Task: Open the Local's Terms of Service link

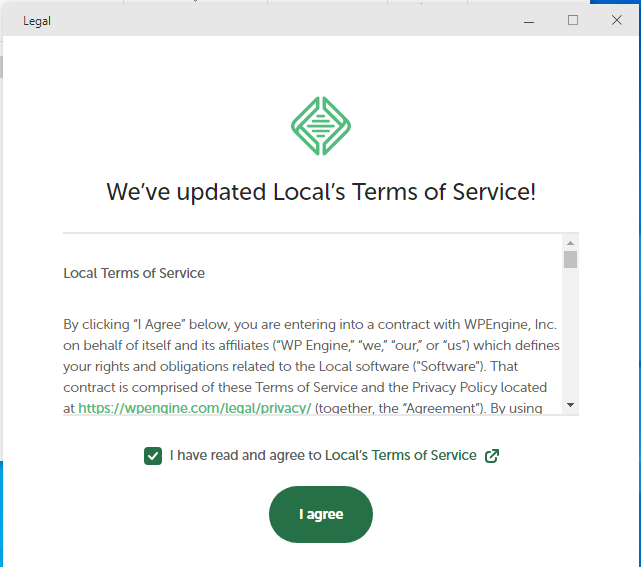Action: 400,455
